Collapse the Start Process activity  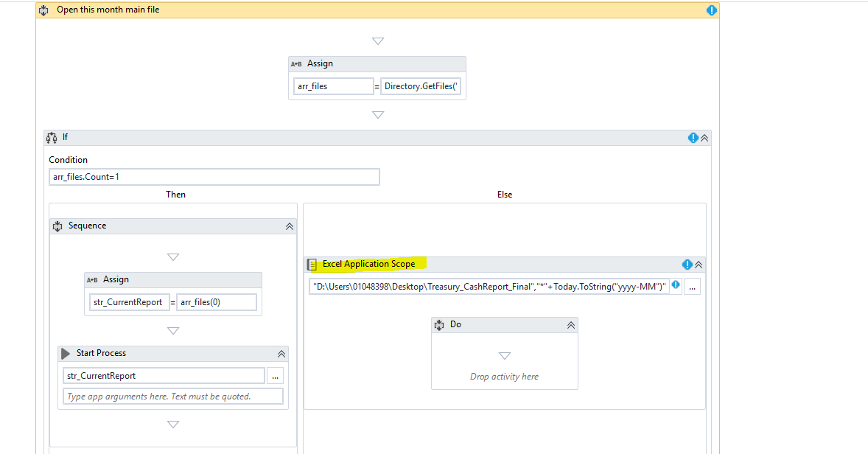[281, 353]
